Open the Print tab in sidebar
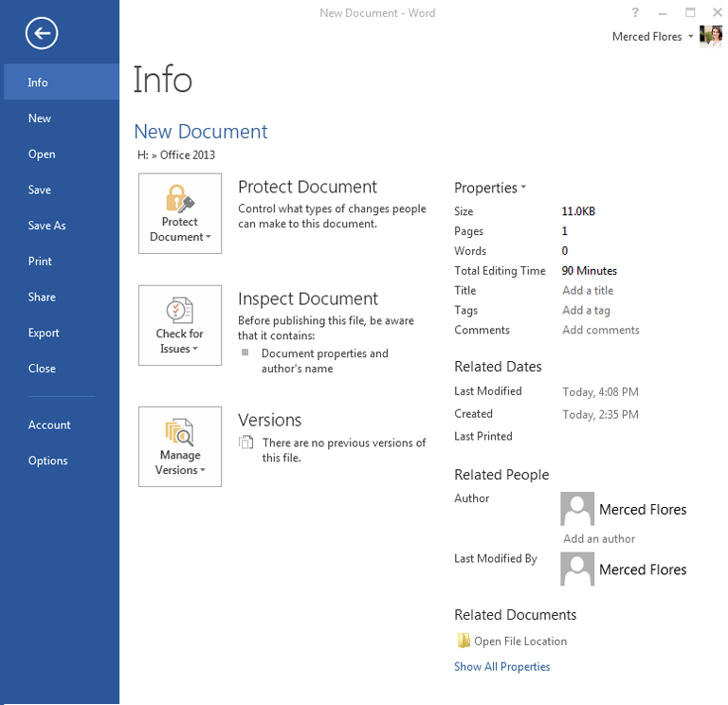The width and height of the screenshot is (728, 705). (40, 262)
